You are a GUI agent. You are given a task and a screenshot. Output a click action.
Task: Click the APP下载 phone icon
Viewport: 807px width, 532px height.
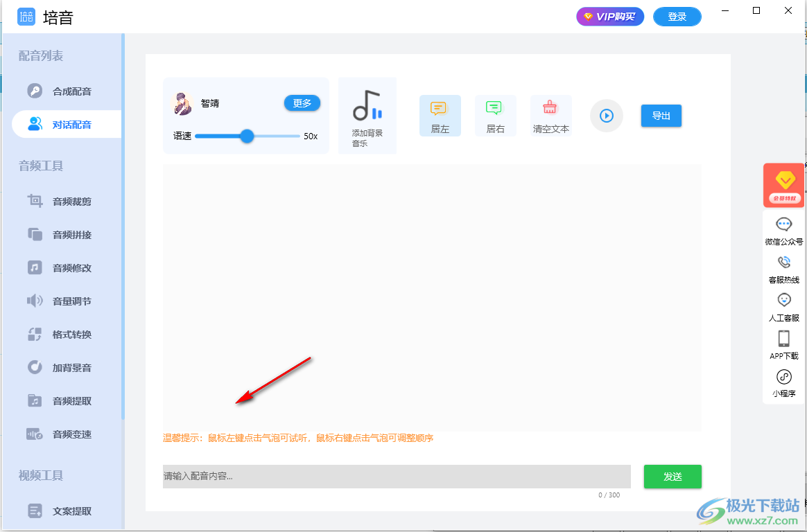click(784, 338)
